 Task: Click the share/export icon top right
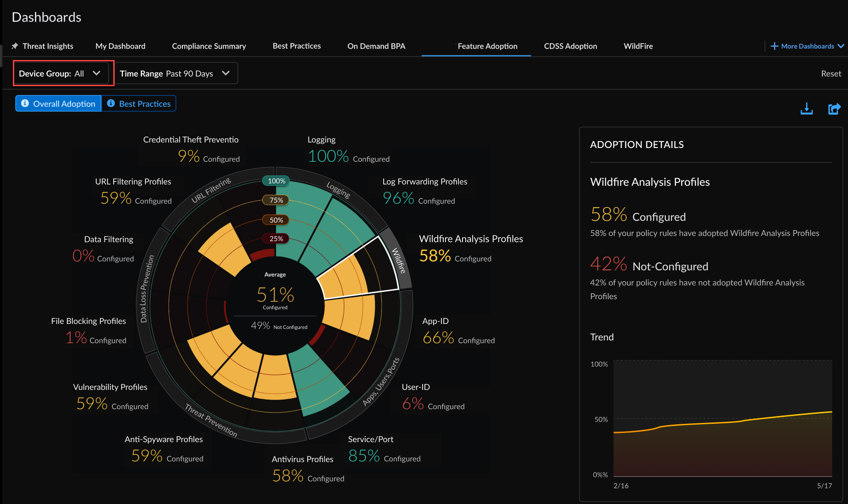[834, 109]
